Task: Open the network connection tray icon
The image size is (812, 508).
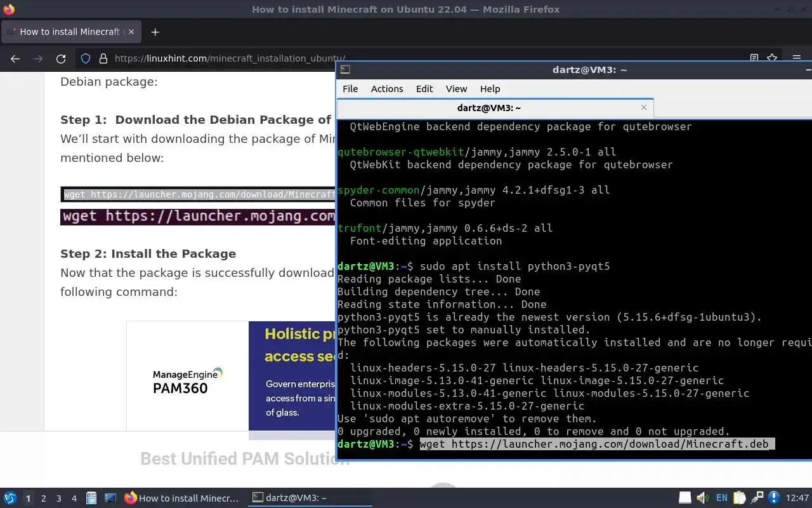Action: point(757,498)
